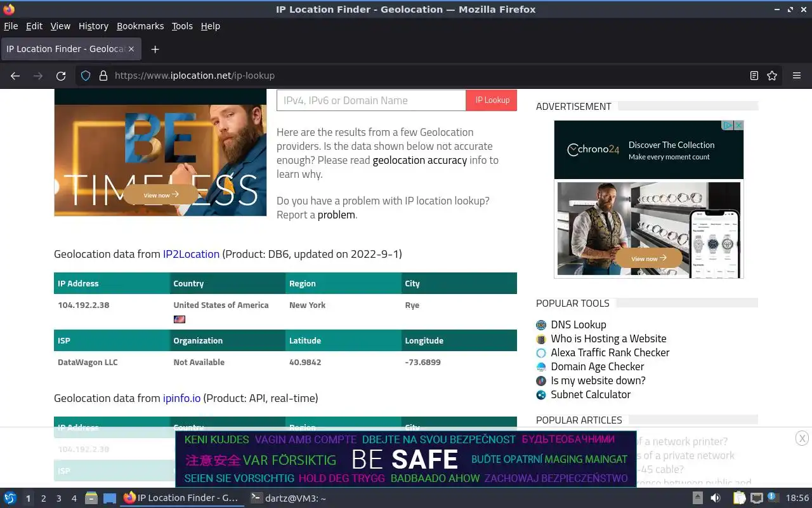Open the notification tray icon
The width and height of the screenshot is (812, 508).
point(773,498)
